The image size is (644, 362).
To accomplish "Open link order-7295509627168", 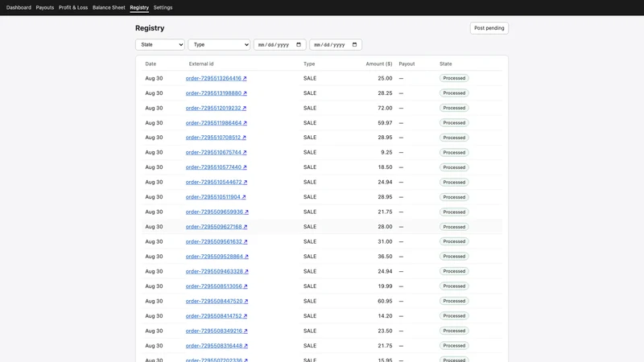I will click(217, 227).
